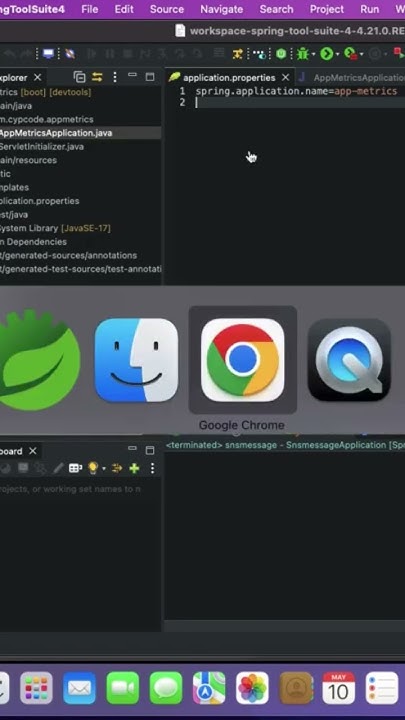Select the templates folder
Screen dimensions: 405x720
coord(14,187)
